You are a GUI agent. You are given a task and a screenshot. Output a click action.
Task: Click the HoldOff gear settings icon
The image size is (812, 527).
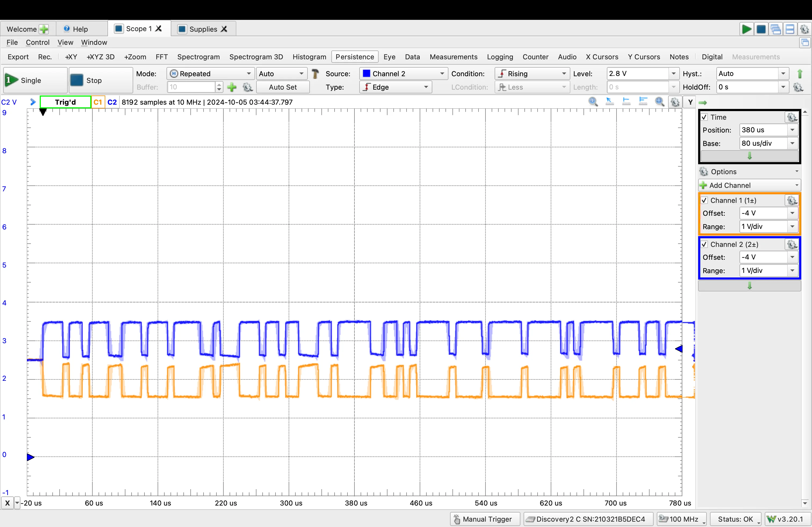point(798,87)
